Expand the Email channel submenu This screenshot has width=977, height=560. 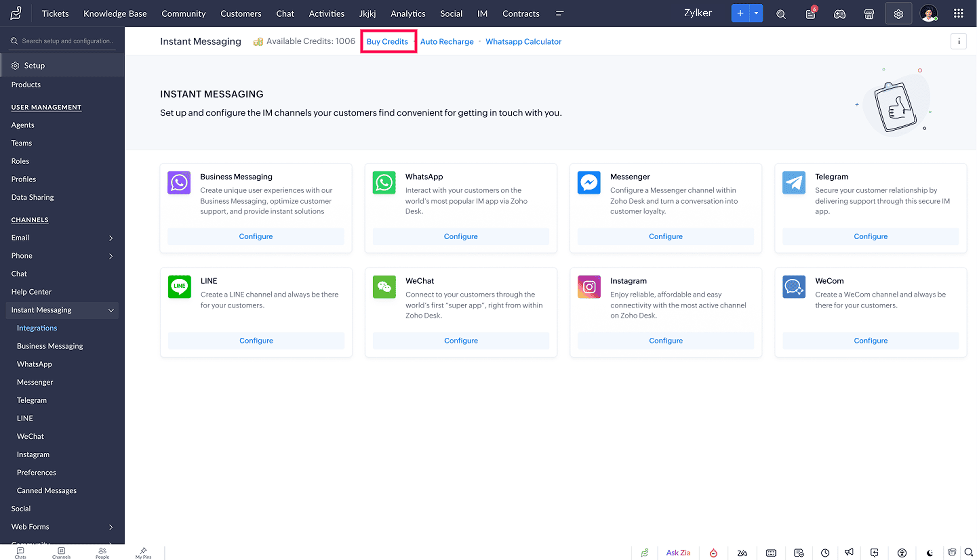pos(111,238)
